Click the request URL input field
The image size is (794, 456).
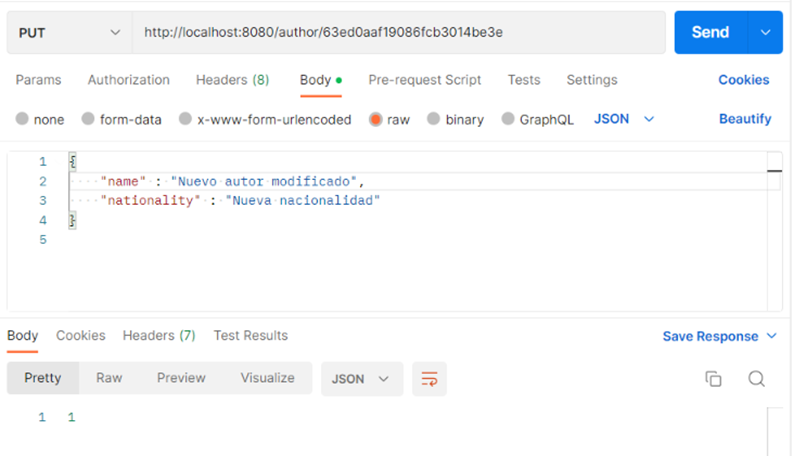tap(398, 32)
